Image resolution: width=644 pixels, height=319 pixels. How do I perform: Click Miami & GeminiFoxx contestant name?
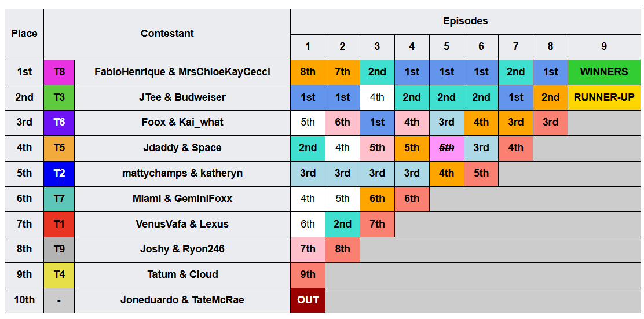(x=182, y=199)
